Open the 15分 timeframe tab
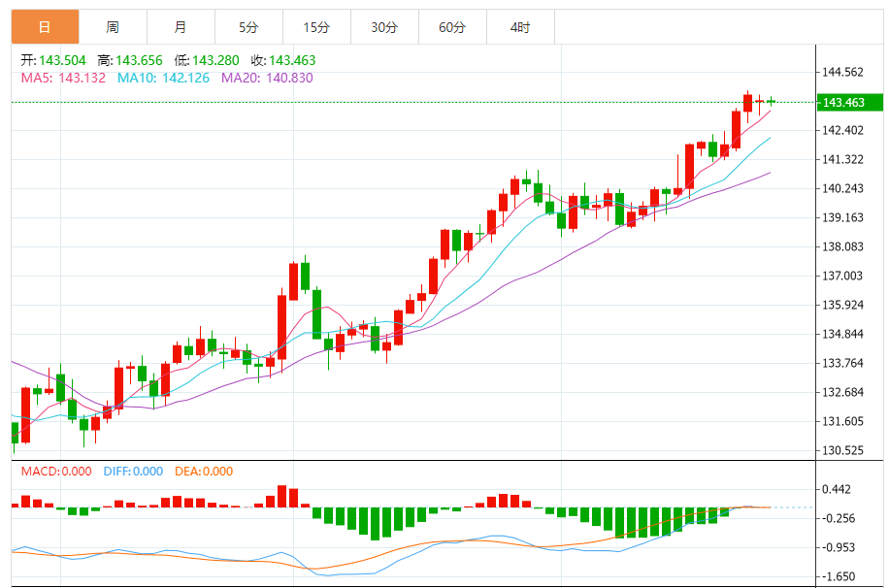This screenshot has width=889, height=588. pyautogui.click(x=316, y=27)
